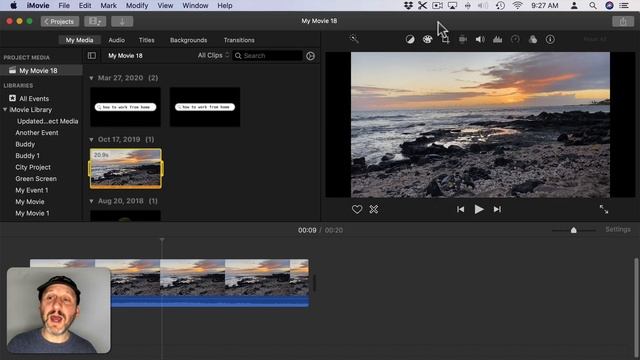Select the Another Event item
The height and width of the screenshot is (360, 640).
37,133
